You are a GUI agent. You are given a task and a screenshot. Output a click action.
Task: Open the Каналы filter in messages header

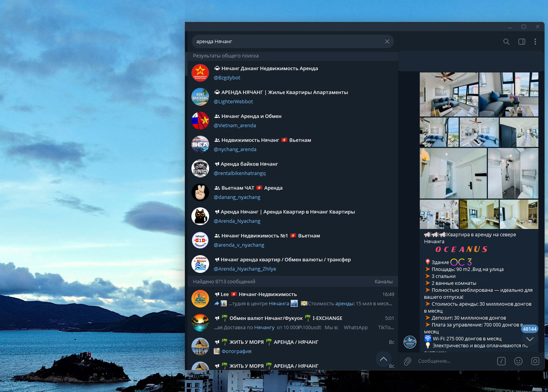(x=384, y=282)
